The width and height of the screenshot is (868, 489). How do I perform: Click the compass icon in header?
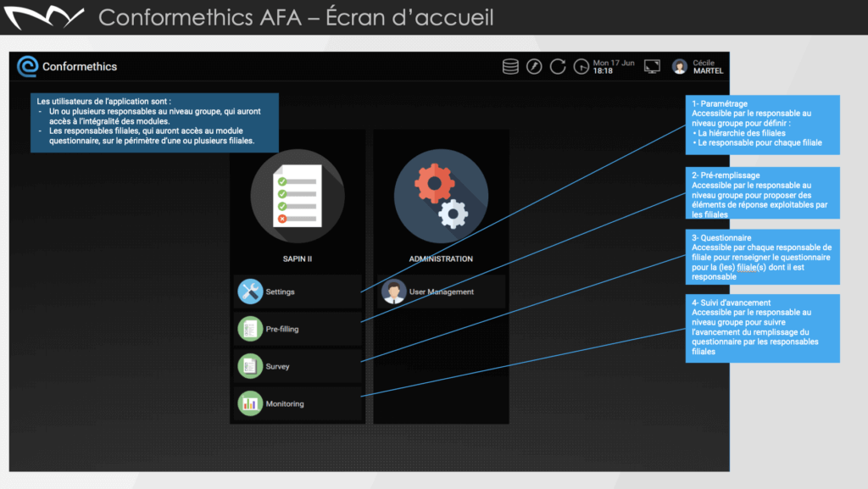tap(534, 66)
